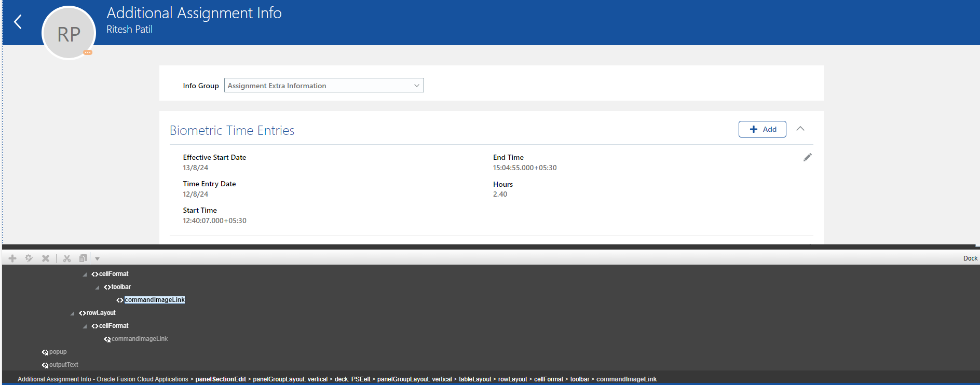Screen dimensions: 980x385
Task: Select the toolbar tree item
Action: pyautogui.click(x=121, y=287)
